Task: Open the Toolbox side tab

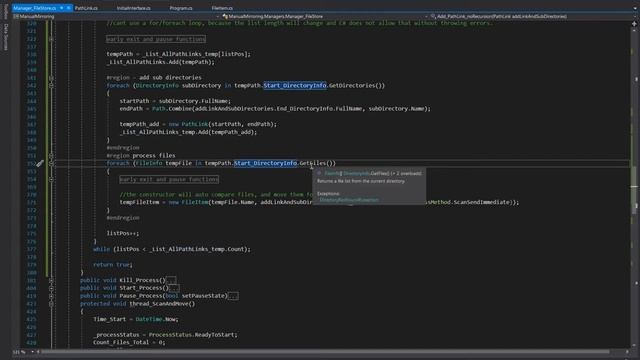Action: click(5, 11)
